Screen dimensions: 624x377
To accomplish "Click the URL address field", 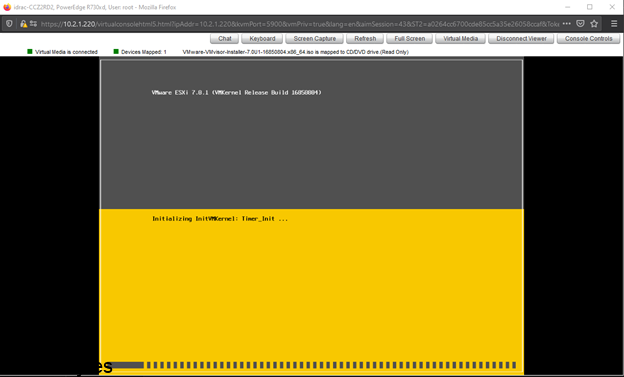I will coord(300,24).
